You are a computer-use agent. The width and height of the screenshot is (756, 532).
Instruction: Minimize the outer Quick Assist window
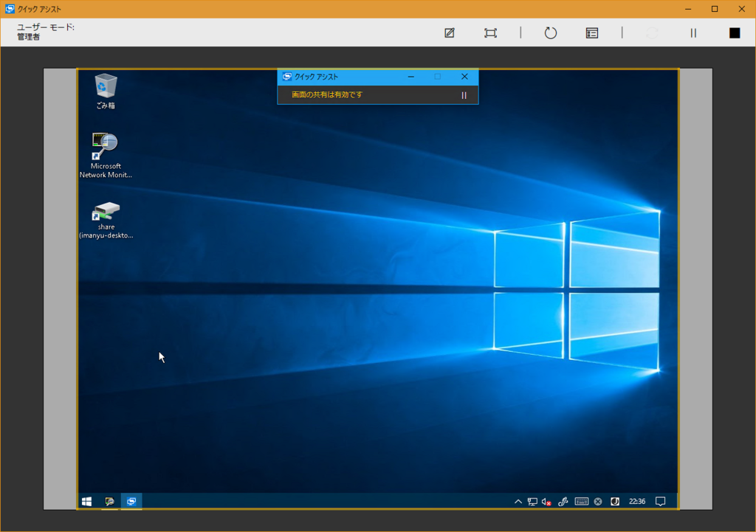point(688,9)
